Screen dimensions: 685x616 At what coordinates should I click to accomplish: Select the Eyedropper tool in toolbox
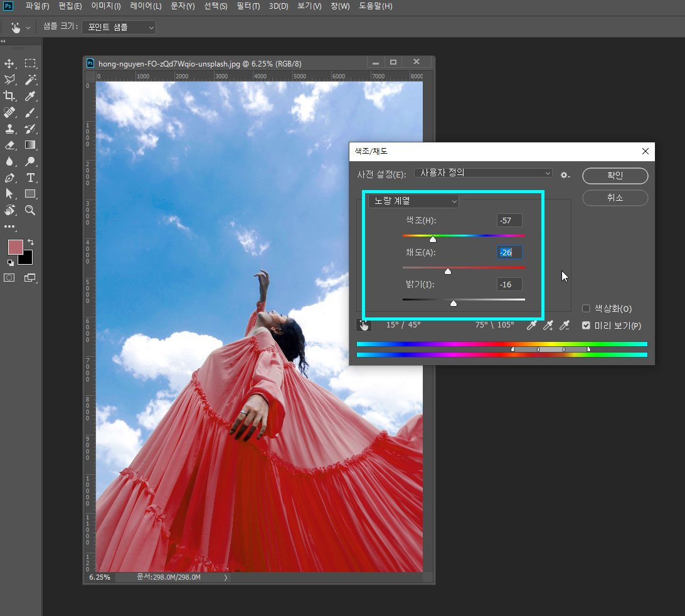30,96
